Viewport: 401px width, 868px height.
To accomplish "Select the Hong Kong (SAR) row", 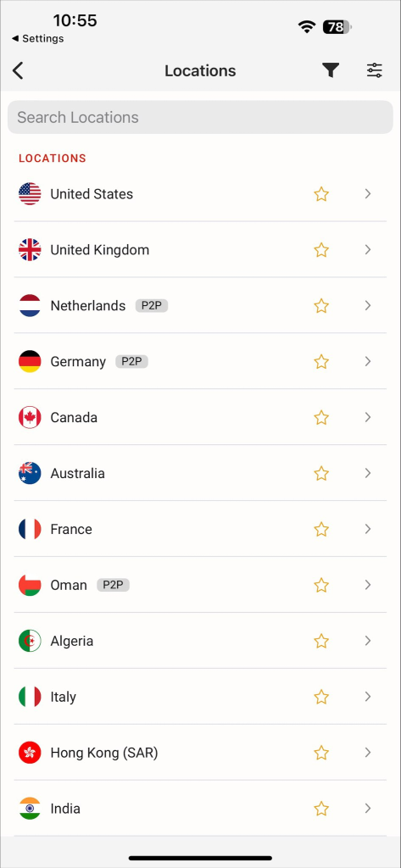I will coord(200,753).
